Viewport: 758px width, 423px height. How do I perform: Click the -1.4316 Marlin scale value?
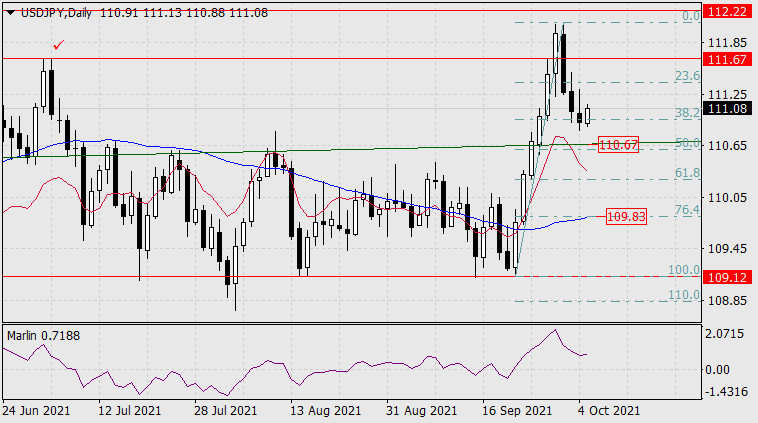[x=726, y=391]
